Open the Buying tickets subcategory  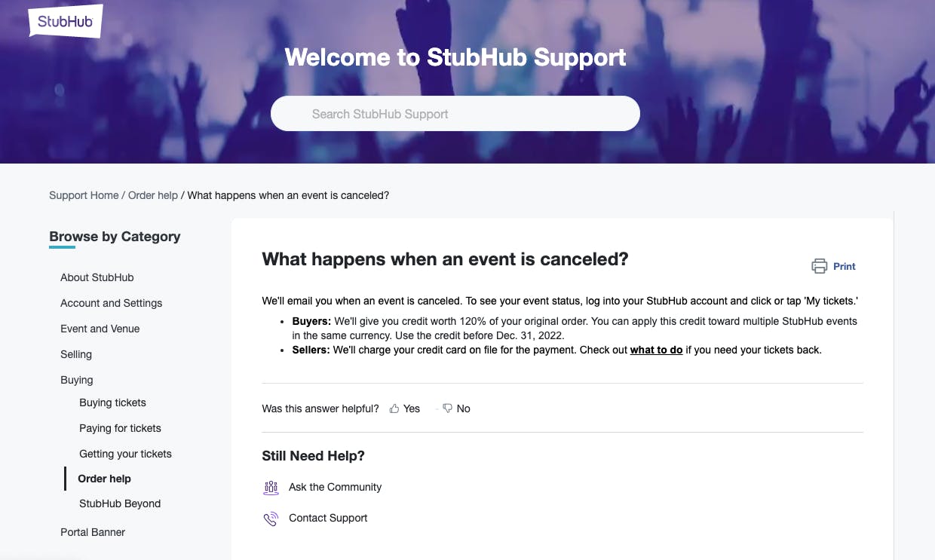[x=112, y=402]
